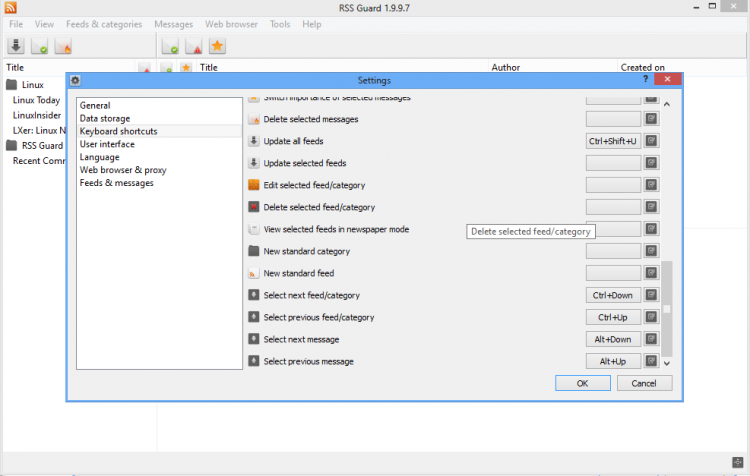The image size is (750, 476).
Task: Open the File menu
Action: [16, 24]
